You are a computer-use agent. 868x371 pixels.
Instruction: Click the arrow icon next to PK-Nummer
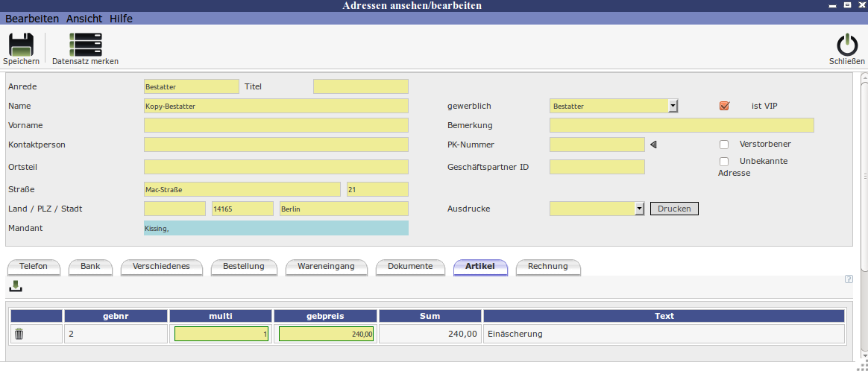654,145
